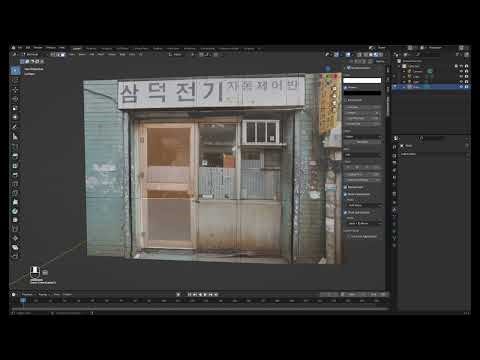Image resolution: width=480 pixels, height=360 pixels.
Task: Toggle auto keying record button in timeline
Action: [179, 295]
